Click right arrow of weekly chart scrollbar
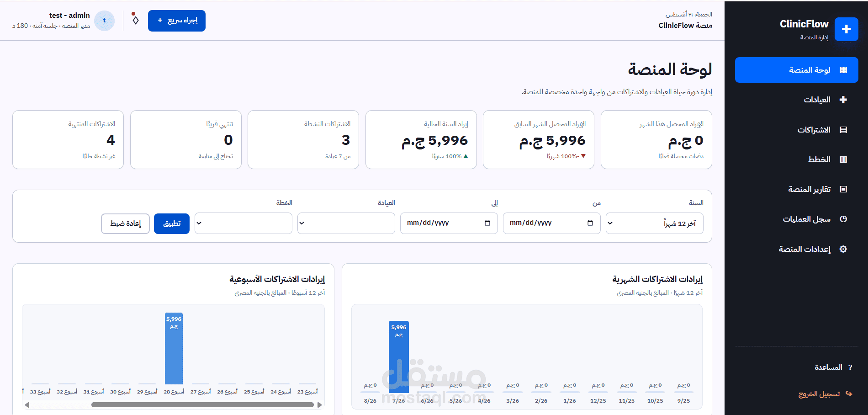This screenshot has width=868, height=415. (319, 405)
